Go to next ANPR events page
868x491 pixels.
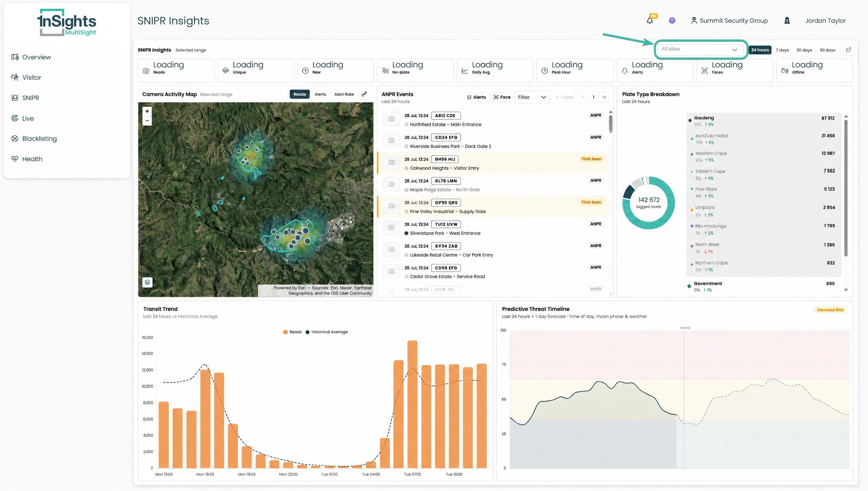(x=604, y=97)
